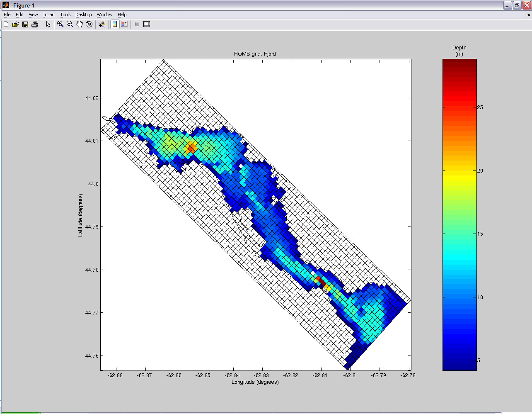
Task: Save the current figure
Action: 25,24
